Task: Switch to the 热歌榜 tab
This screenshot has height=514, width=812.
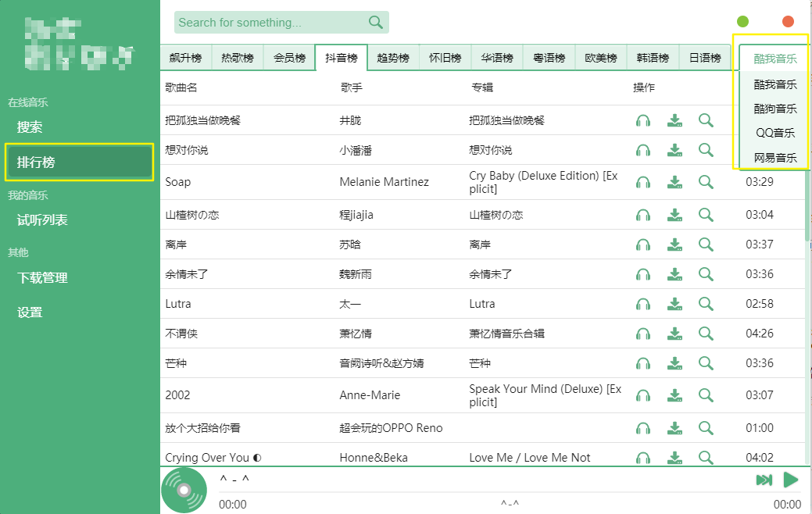Action: click(x=238, y=56)
